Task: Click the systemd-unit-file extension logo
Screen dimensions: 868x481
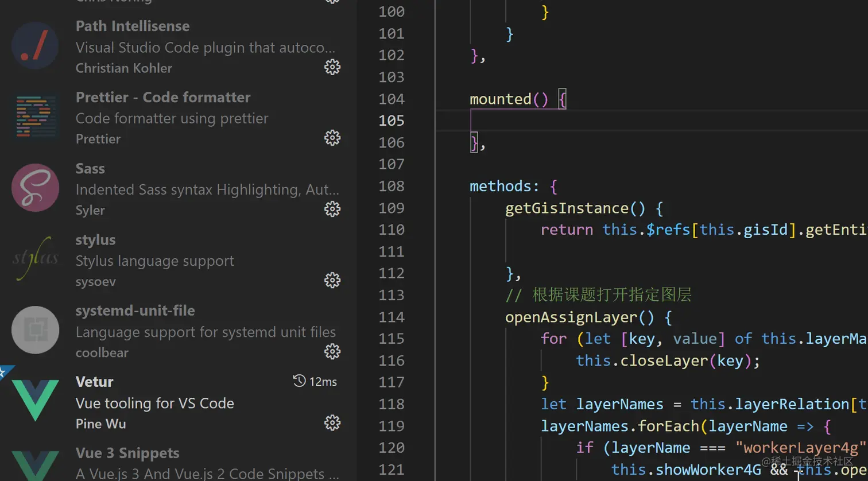Action: (36, 330)
